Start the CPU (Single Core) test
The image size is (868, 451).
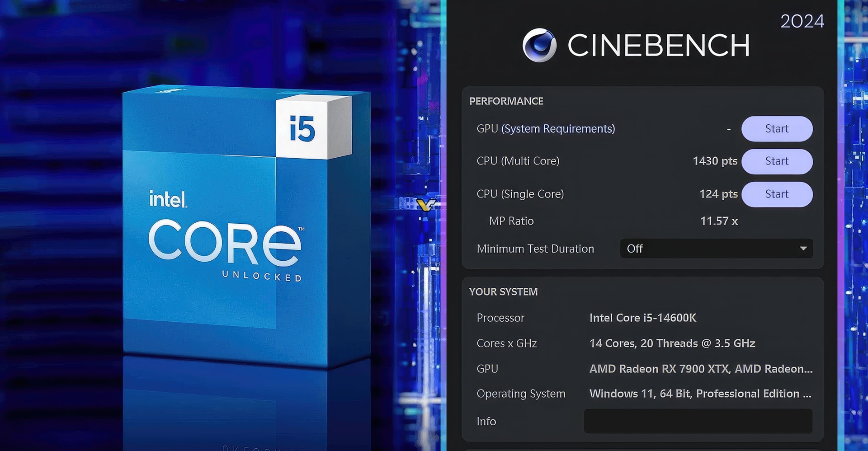(777, 194)
